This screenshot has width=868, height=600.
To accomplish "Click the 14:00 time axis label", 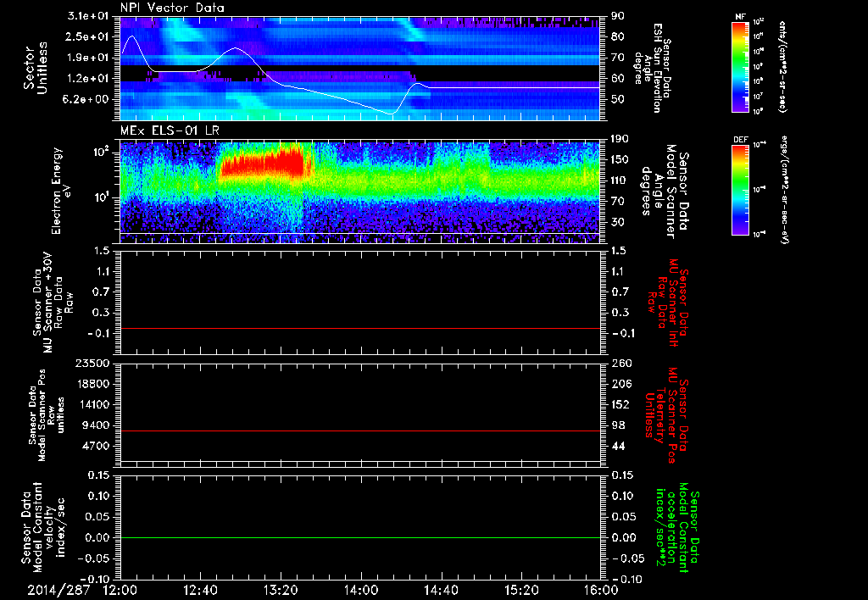I will (361, 591).
